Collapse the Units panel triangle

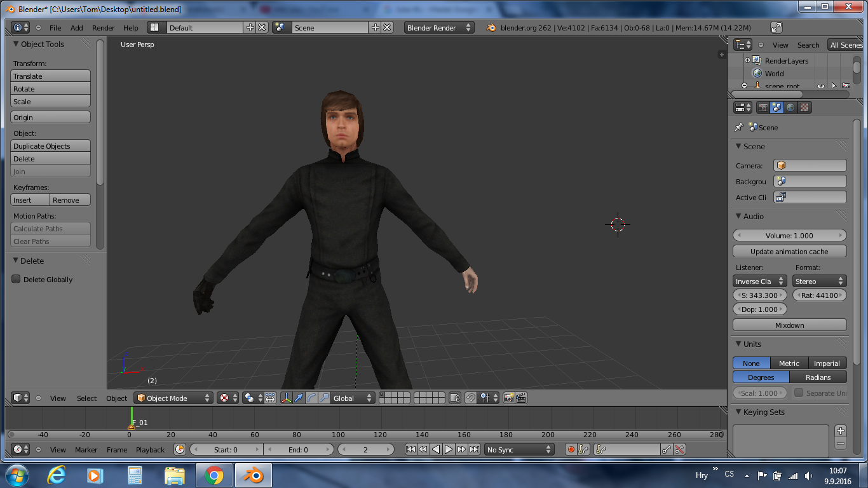point(739,344)
